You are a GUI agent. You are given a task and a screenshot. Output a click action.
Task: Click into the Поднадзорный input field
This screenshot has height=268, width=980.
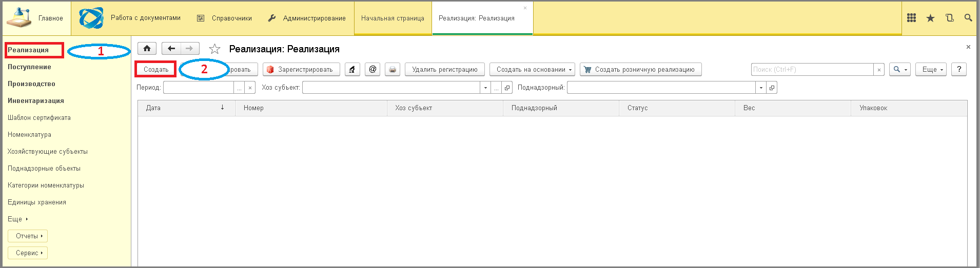click(661, 88)
